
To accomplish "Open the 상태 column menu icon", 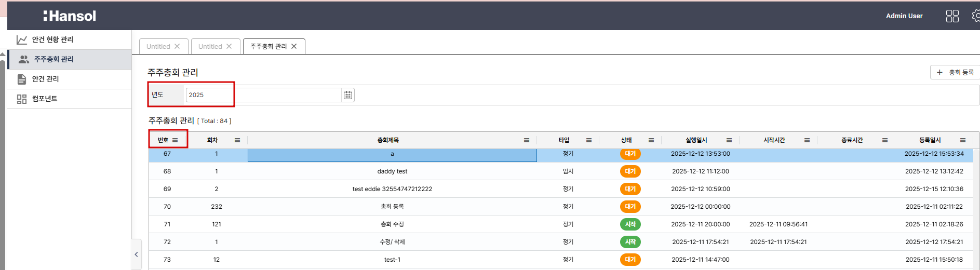I will (x=651, y=140).
